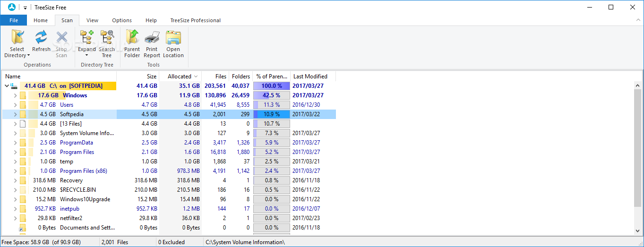Click the temp folder icon

(22, 162)
